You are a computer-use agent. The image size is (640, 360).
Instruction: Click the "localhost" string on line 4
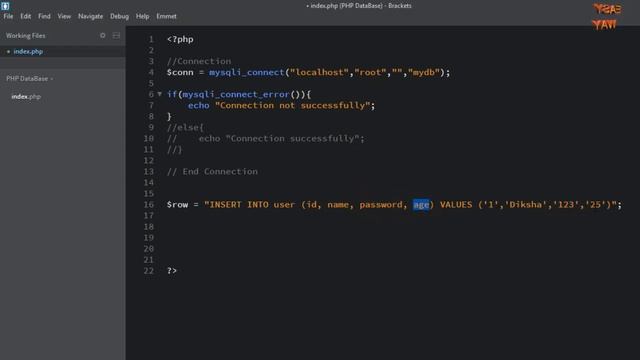(x=320, y=72)
